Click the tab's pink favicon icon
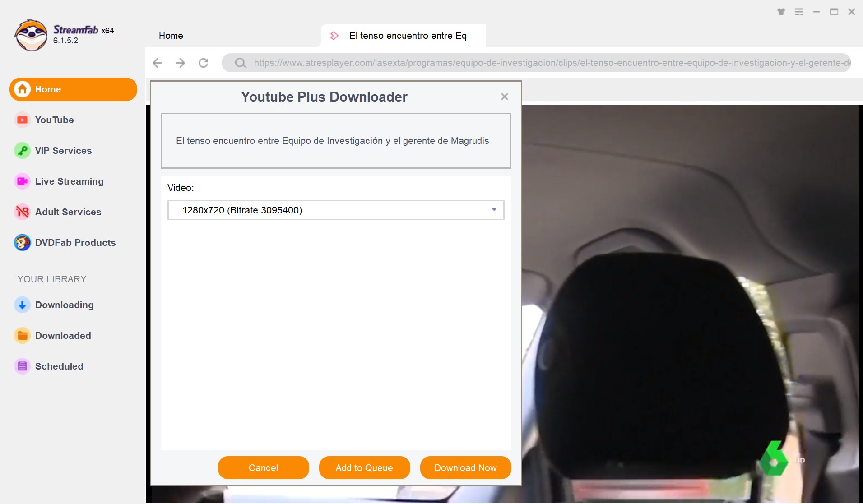863x504 pixels. (x=334, y=36)
